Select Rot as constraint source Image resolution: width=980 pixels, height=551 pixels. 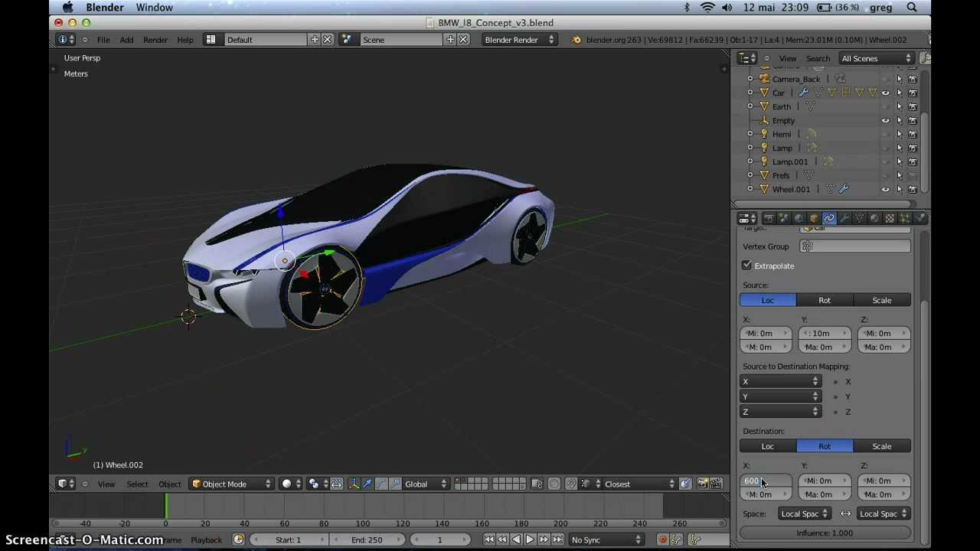click(825, 300)
